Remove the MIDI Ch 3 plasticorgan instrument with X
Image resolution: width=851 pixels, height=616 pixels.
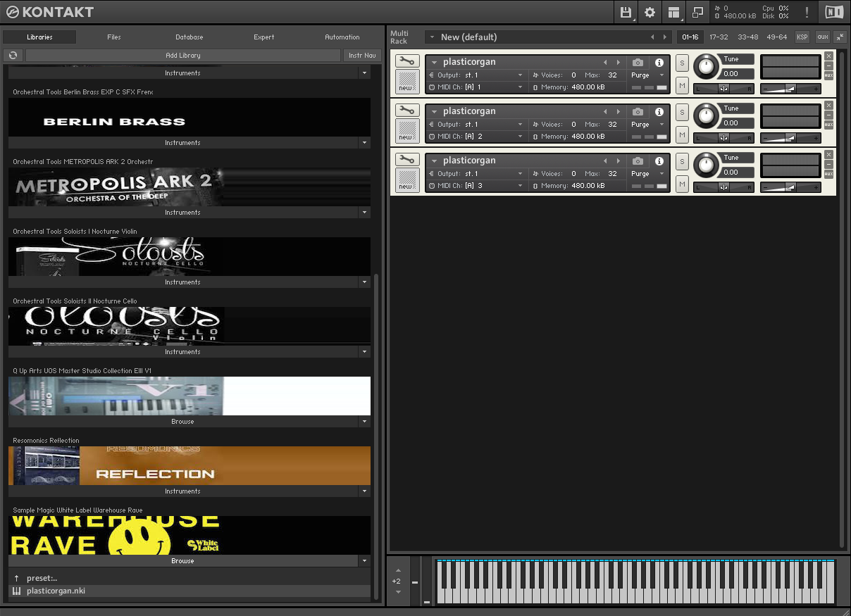click(x=828, y=154)
